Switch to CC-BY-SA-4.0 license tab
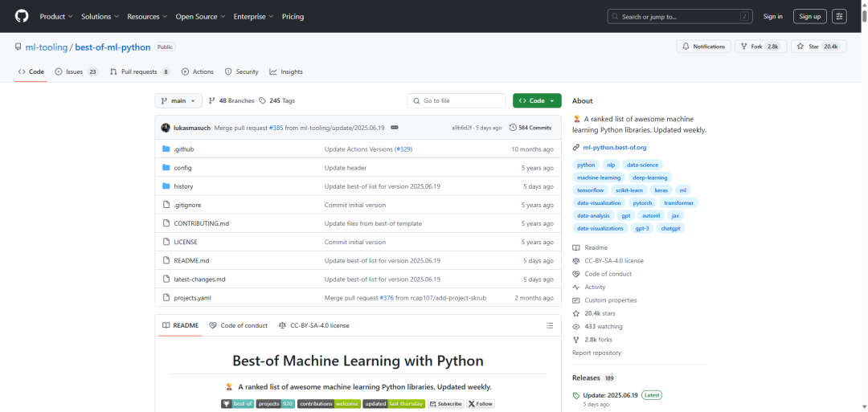This screenshot has height=412, width=868. (x=314, y=326)
